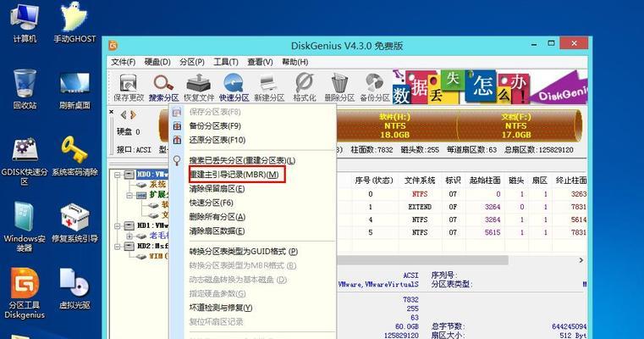
Task: Click the EXTEND cell in partition table
Action: pyautogui.click(x=420, y=207)
